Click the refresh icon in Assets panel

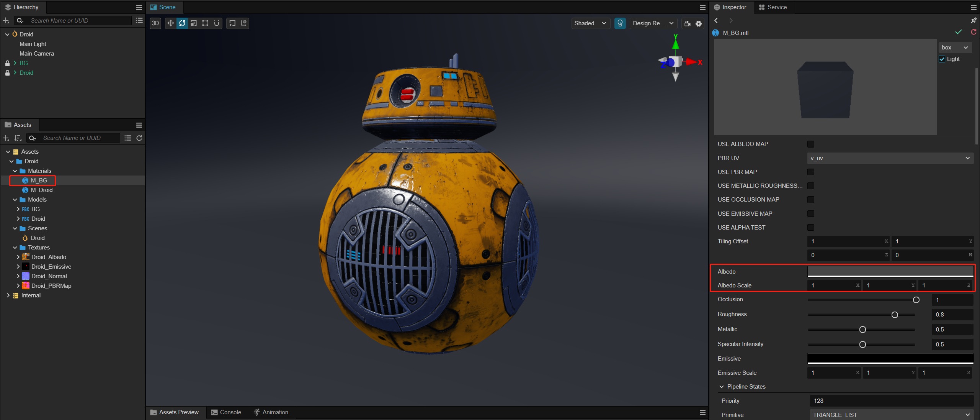[139, 138]
